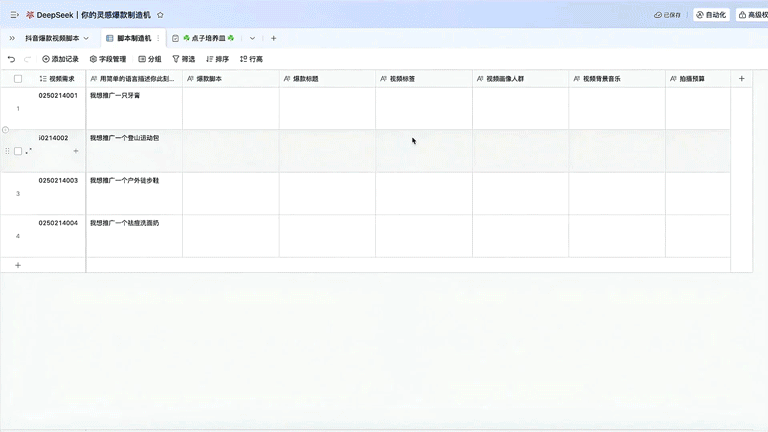This screenshot has width=768, height=432.
Task: Select the 爆款脚本 column header
Action: tap(231, 79)
